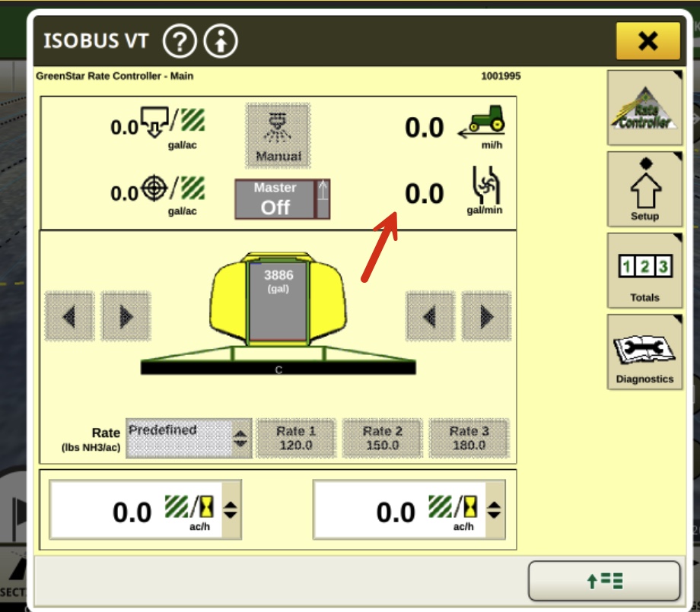The height and width of the screenshot is (612, 700).
Task: Click the black boom section bar C
Action: click(278, 368)
